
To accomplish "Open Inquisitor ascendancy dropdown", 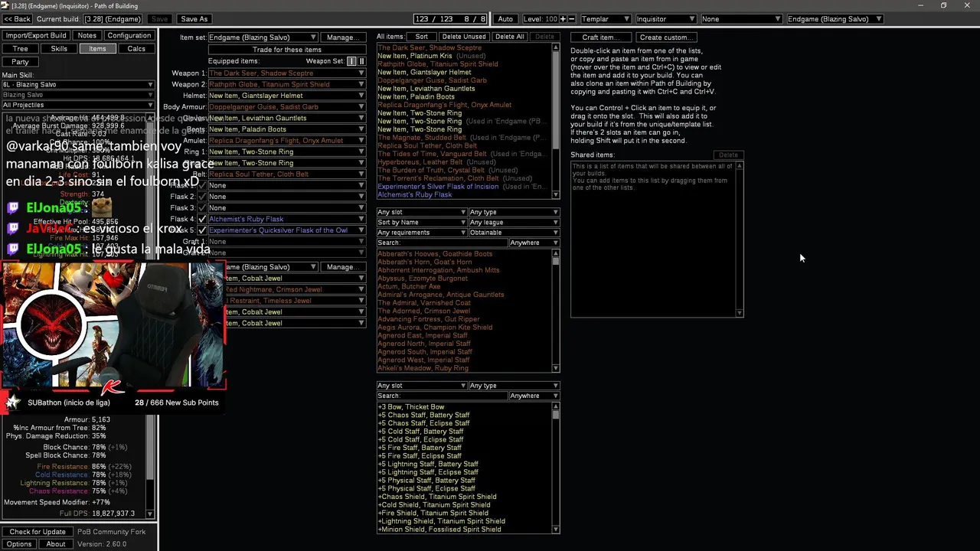I will click(x=665, y=19).
